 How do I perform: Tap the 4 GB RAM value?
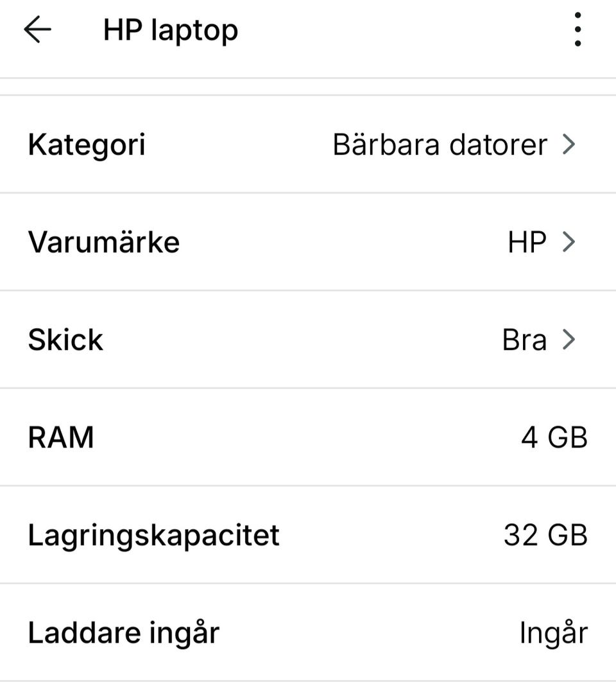[554, 437]
